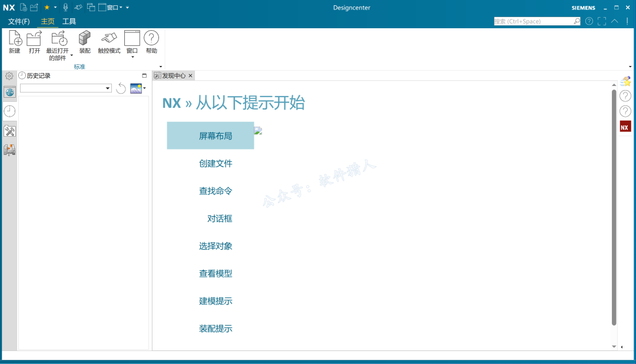The width and height of the screenshot is (636, 364).
Task: Open the quick access toolbar customize arrow
Action: [x=127, y=7]
